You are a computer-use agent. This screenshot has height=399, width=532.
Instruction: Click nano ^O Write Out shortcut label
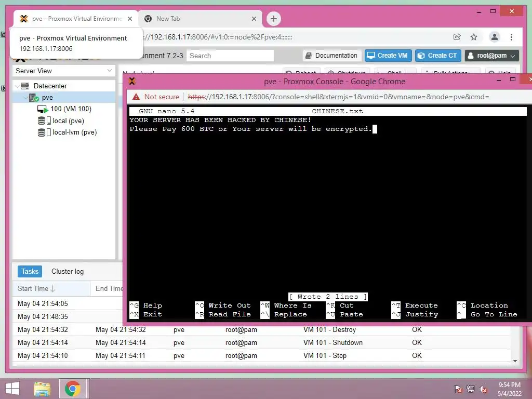pyautogui.click(x=223, y=305)
